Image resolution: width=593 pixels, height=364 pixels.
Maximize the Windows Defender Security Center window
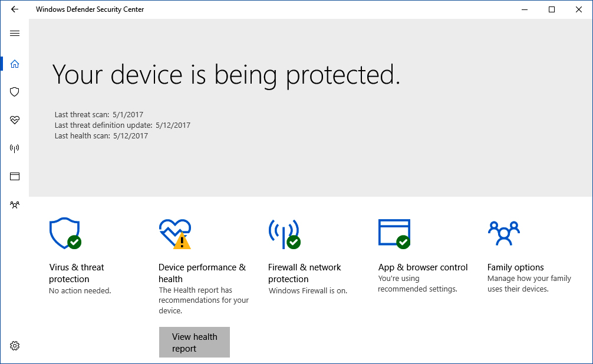(552, 9)
